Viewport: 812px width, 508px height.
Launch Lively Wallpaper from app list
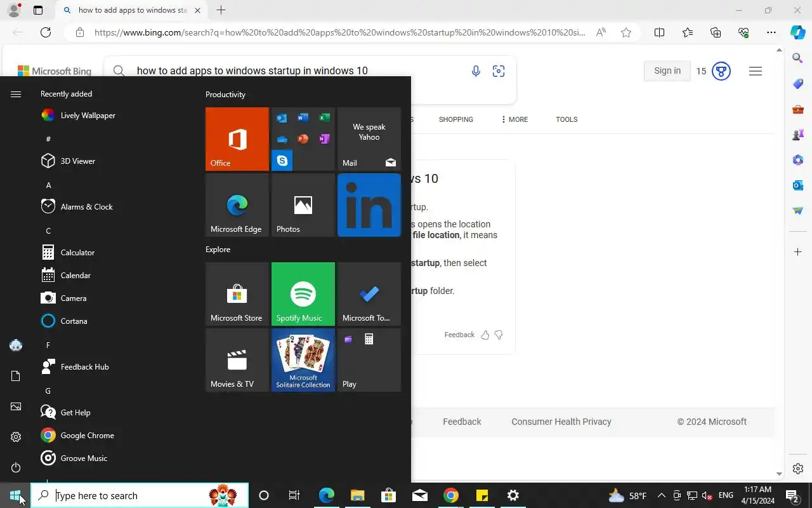click(x=114, y=116)
